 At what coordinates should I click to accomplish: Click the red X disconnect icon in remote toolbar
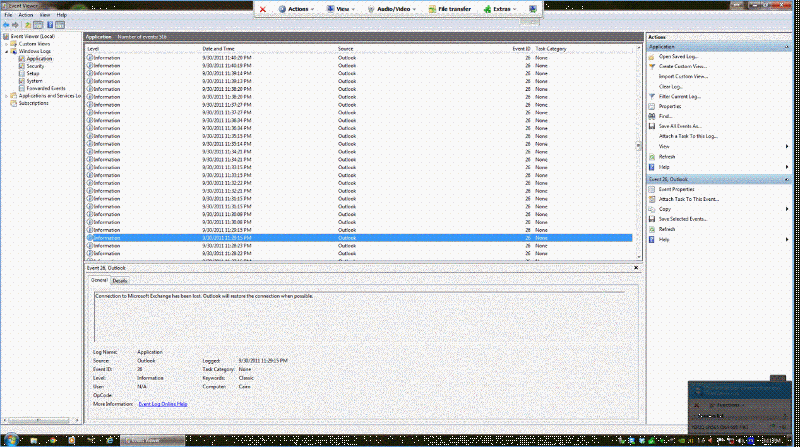pyautogui.click(x=263, y=9)
